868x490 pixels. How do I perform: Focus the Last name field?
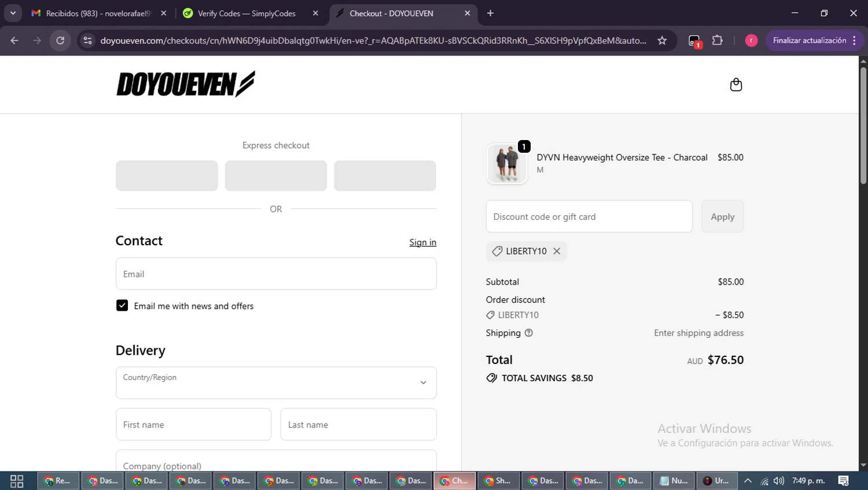pyautogui.click(x=359, y=424)
